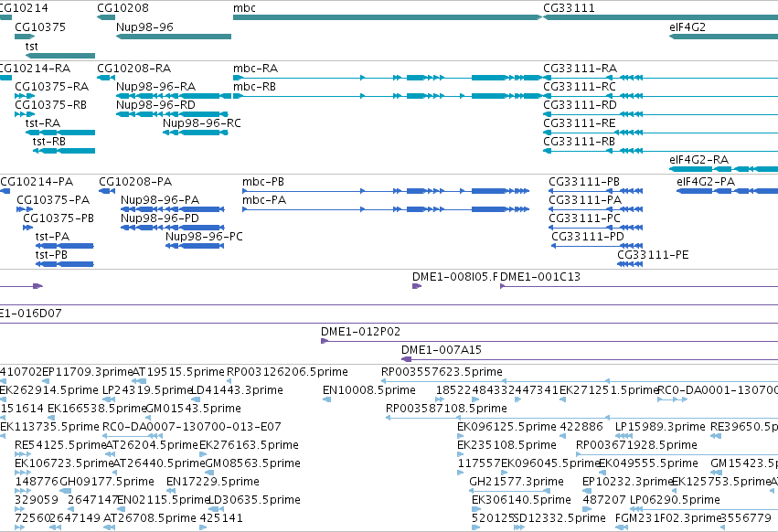Screen dimensions: 778x532
Task: Select the eIF4G2-PA protein label
Action: (x=706, y=182)
